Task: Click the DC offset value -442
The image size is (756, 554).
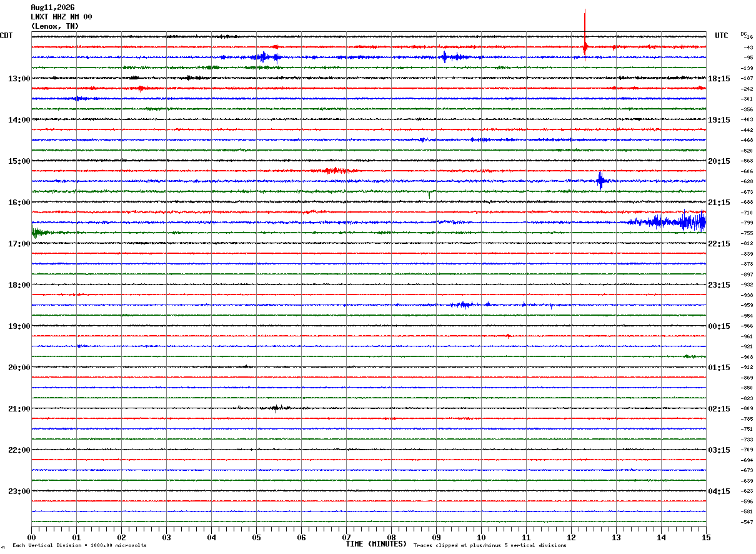Action: [x=747, y=130]
